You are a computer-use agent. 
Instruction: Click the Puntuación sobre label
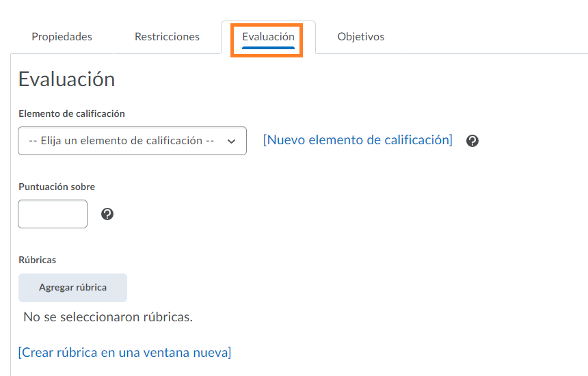point(57,187)
